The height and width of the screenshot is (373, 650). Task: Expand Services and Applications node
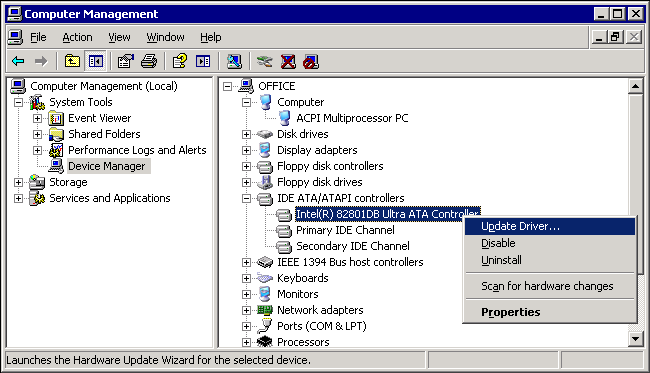18,199
